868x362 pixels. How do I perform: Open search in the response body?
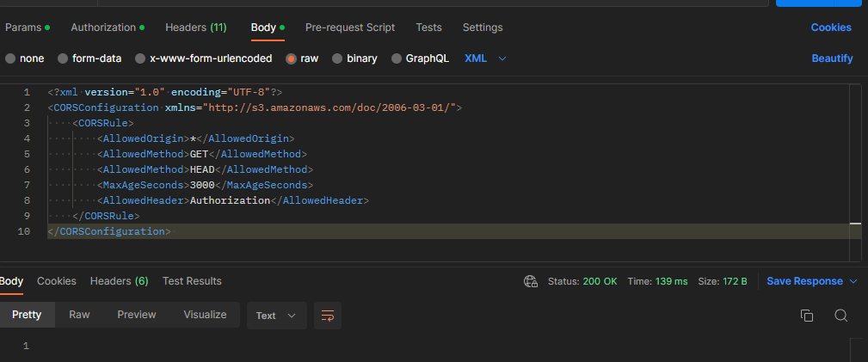841,316
